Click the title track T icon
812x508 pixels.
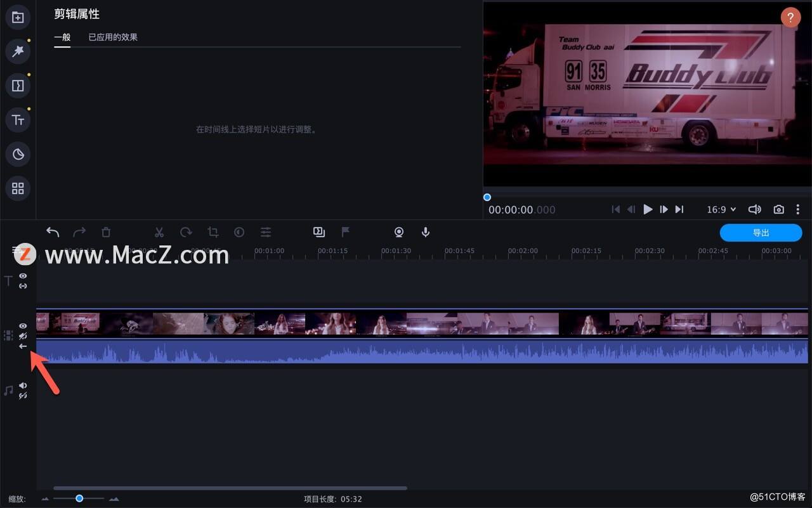pos(8,281)
